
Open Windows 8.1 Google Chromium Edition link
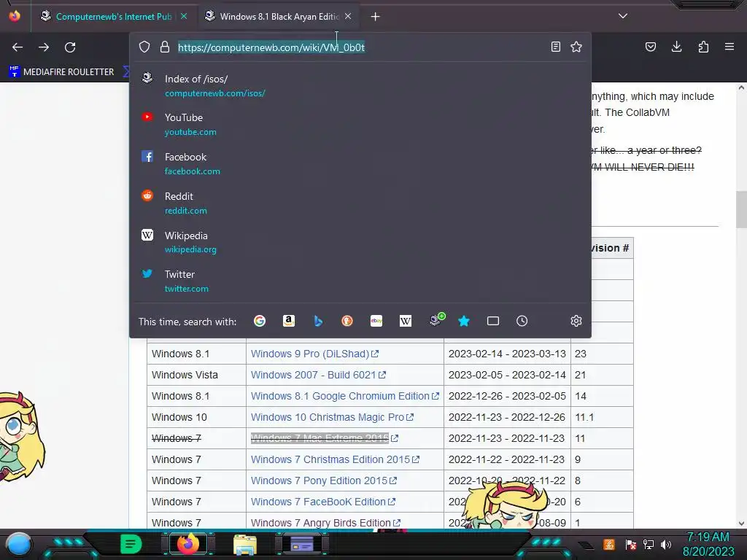tap(345, 396)
